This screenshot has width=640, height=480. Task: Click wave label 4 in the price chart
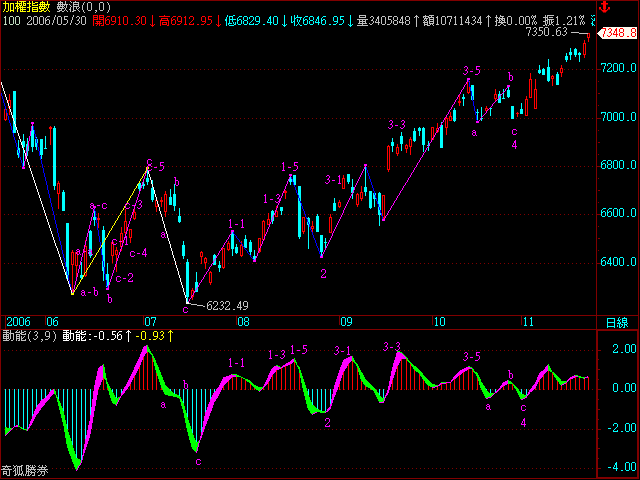pos(514,145)
